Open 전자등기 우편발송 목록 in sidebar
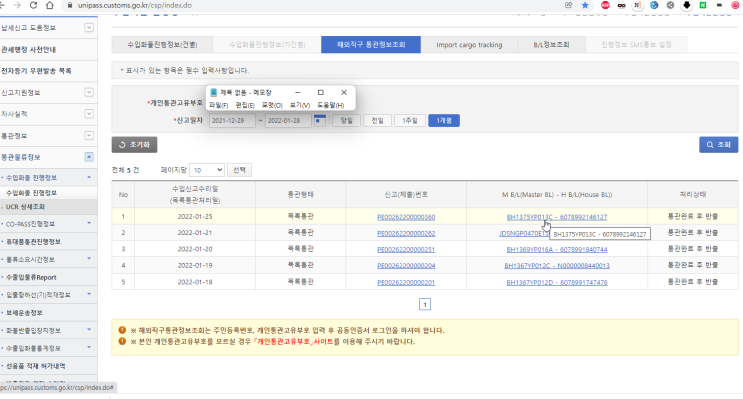Viewport: 743px width, 399px height. (x=36, y=71)
